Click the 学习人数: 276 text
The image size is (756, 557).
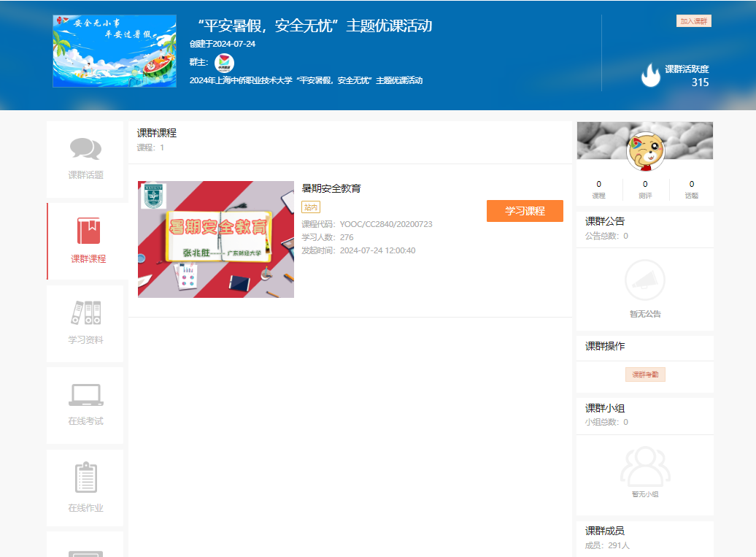(328, 237)
